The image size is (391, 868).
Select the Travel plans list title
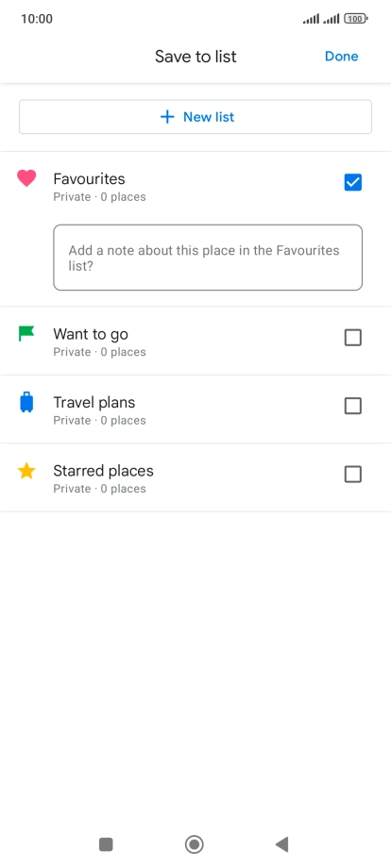94,403
